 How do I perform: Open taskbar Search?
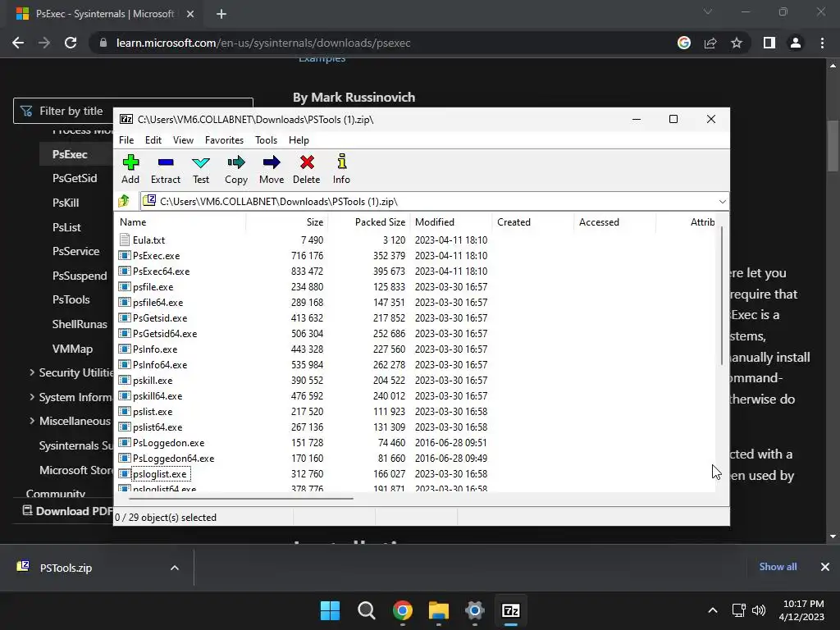click(x=367, y=610)
